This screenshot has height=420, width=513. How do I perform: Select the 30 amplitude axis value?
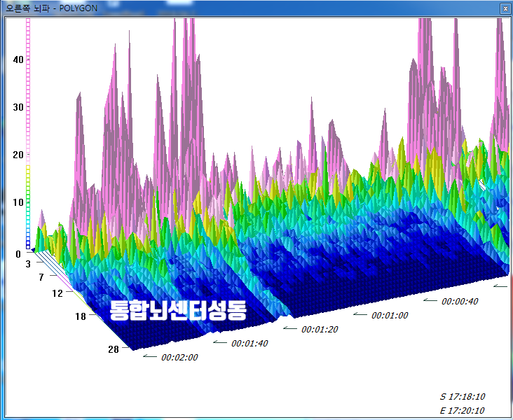click(x=18, y=107)
